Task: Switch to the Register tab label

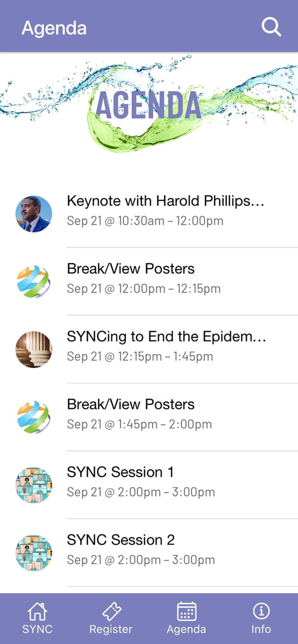Action: pyautogui.click(x=111, y=629)
